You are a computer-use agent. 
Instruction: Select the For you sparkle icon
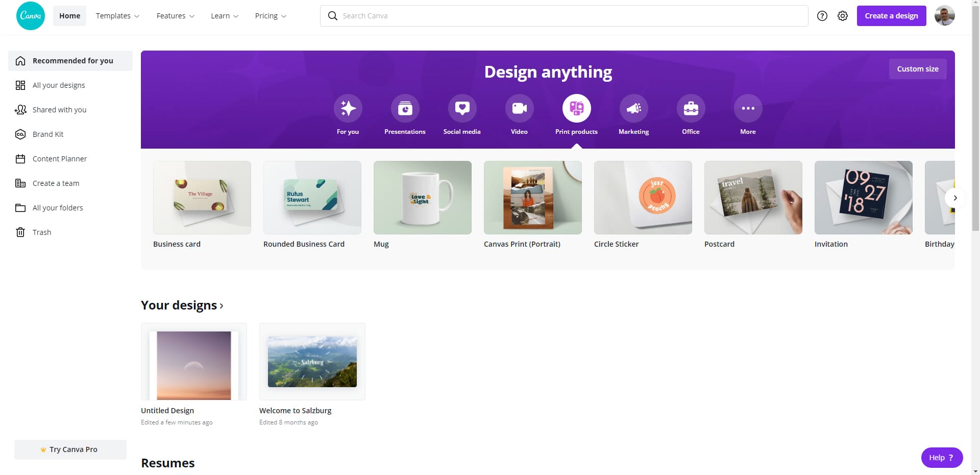(348, 108)
